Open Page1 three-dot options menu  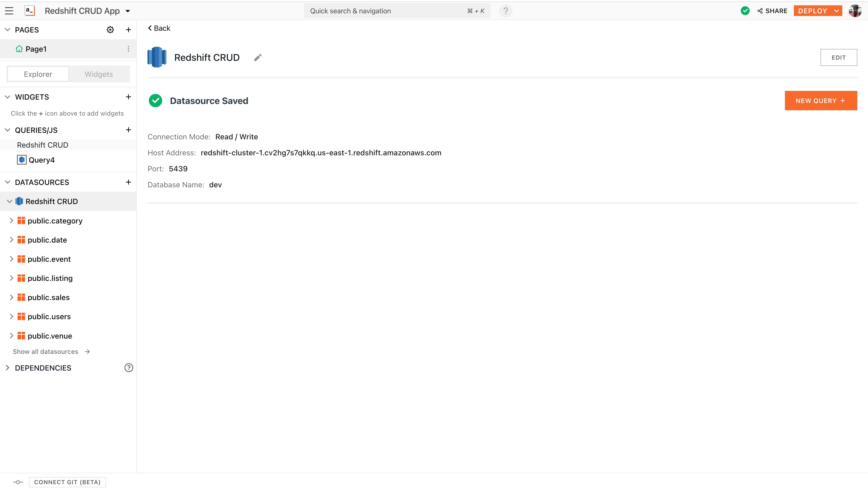coord(128,49)
